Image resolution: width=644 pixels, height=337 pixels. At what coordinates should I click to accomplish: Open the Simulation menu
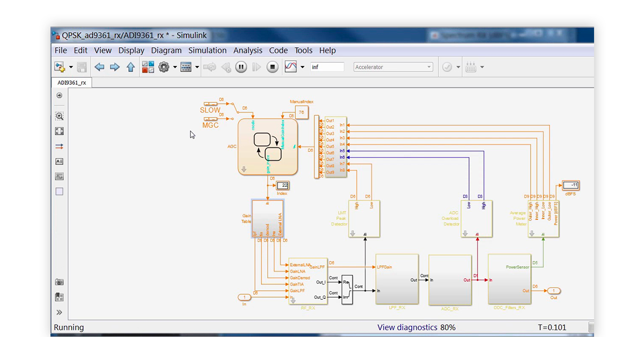[207, 50]
